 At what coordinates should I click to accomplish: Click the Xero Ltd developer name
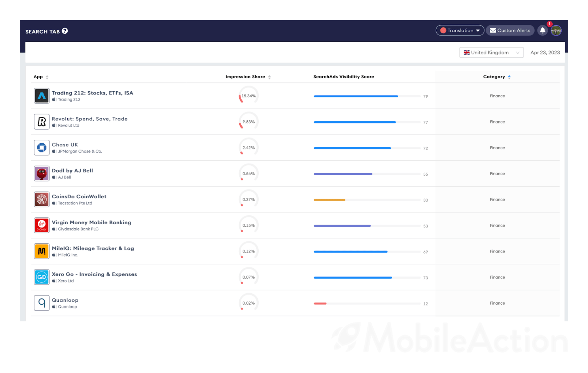tap(66, 281)
